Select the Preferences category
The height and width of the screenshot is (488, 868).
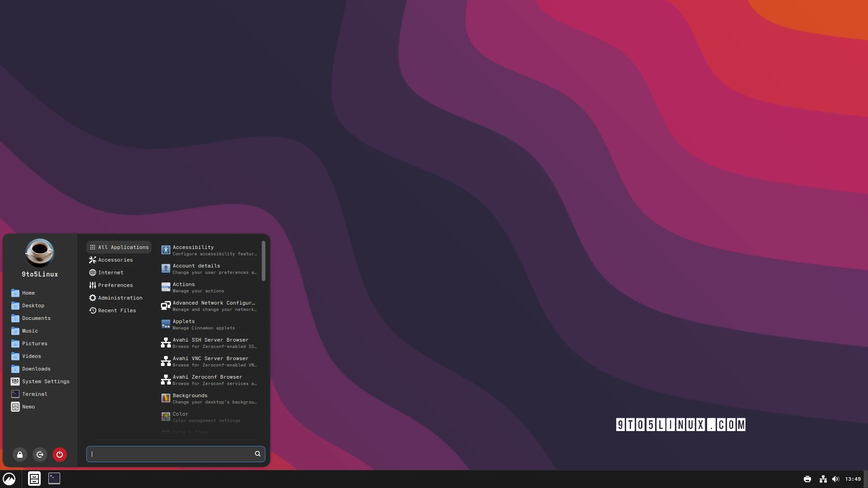[x=115, y=285]
